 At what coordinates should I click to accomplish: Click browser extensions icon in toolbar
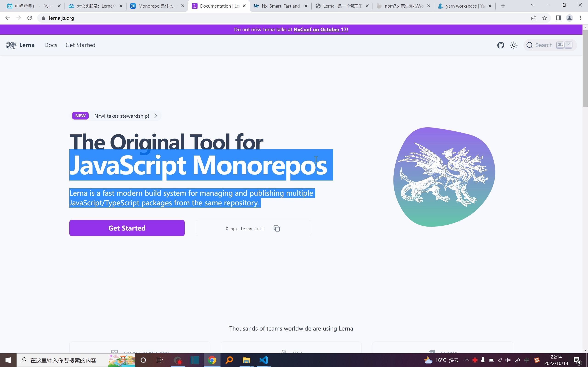(558, 18)
